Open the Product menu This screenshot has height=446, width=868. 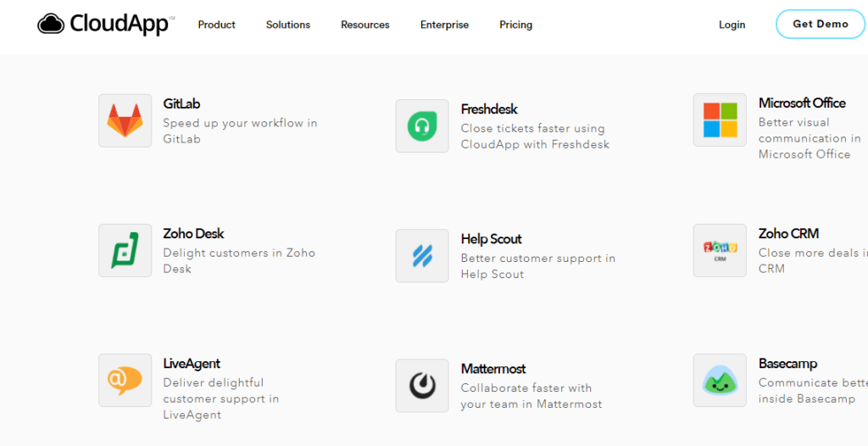(x=217, y=25)
